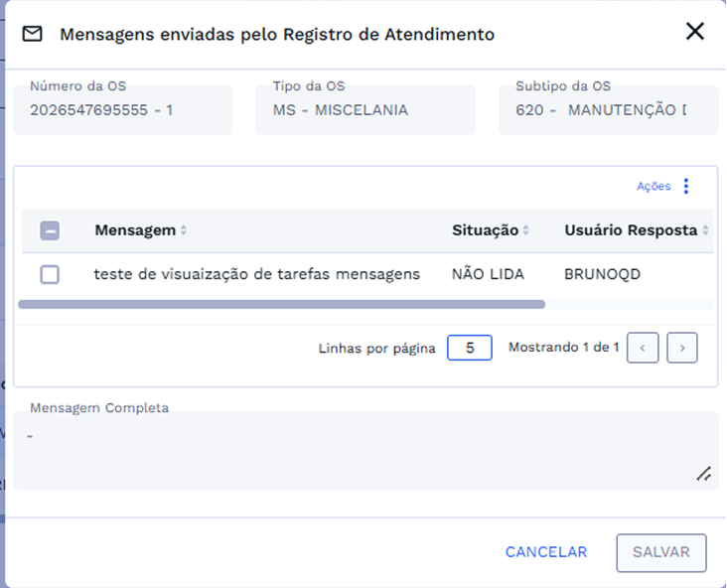Screen dimensions: 727x588
Task: Sort by Usuário Resposta column arrows
Action: pos(705,230)
